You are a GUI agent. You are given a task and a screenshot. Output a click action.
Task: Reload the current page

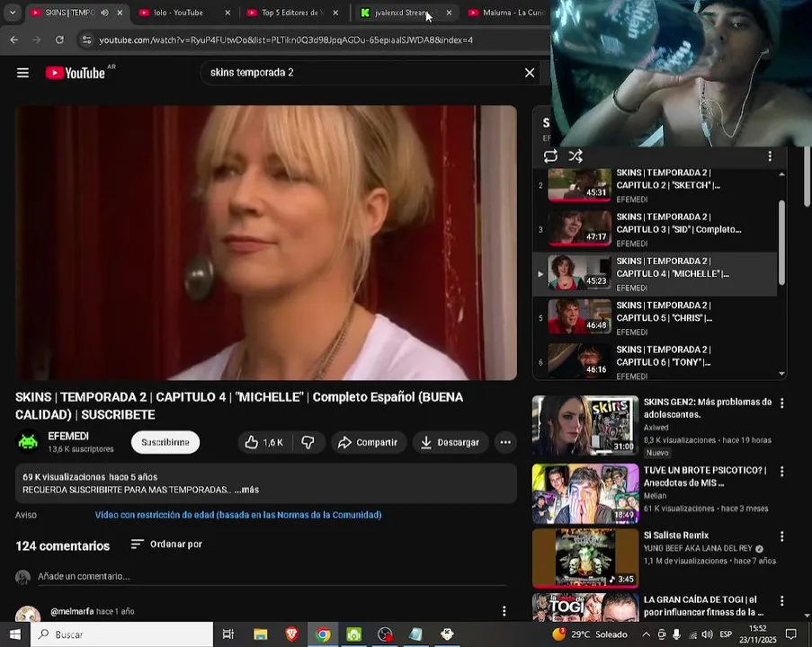[x=59, y=40]
